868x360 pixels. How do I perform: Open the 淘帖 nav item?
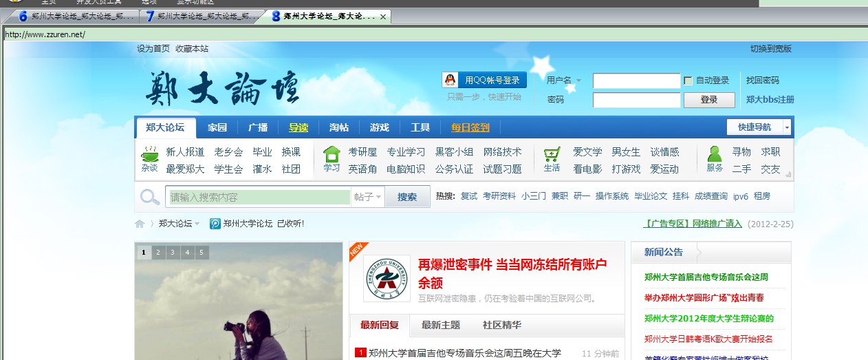click(x=339, y=127)
